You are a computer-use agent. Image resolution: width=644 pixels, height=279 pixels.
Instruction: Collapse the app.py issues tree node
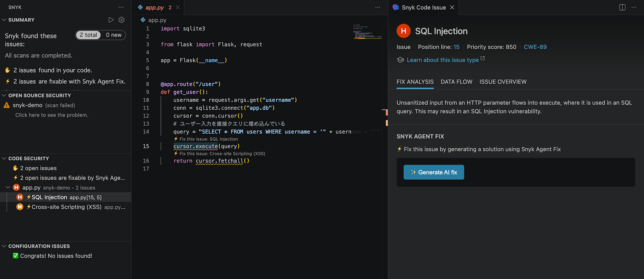coord(8,187)
